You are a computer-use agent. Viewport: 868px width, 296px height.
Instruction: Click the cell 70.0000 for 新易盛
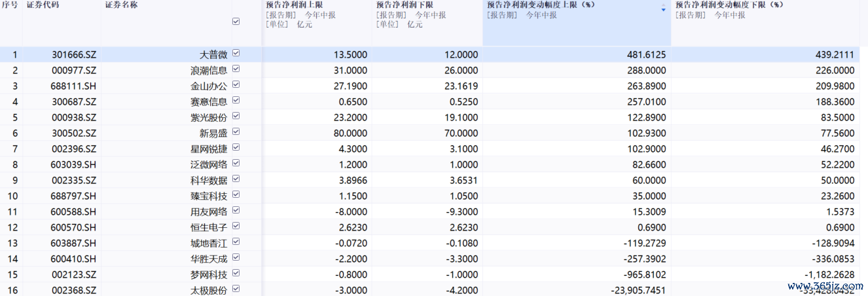pos(460,133)
